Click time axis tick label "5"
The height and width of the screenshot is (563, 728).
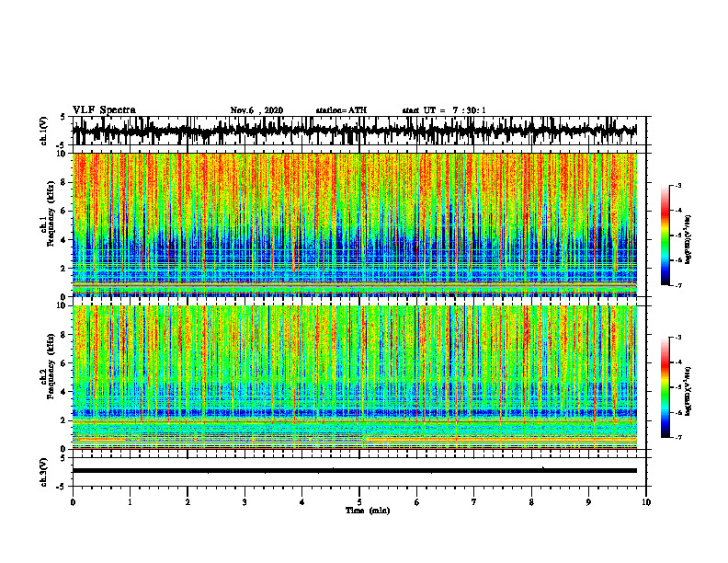tap(359, 502)
